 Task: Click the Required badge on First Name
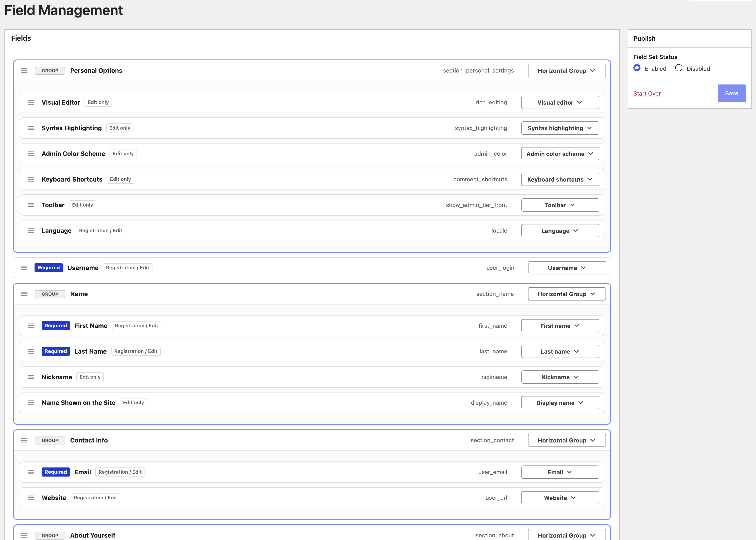click(56, 326)
